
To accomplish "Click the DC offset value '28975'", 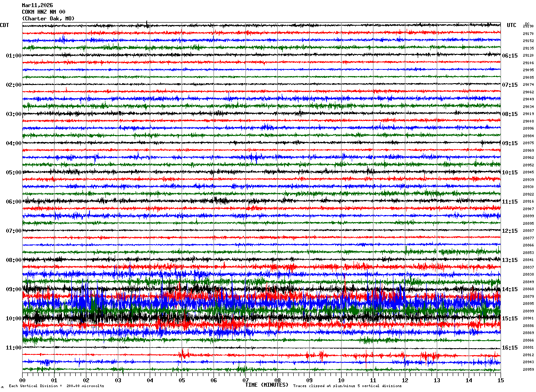I will tap(528, 143).
